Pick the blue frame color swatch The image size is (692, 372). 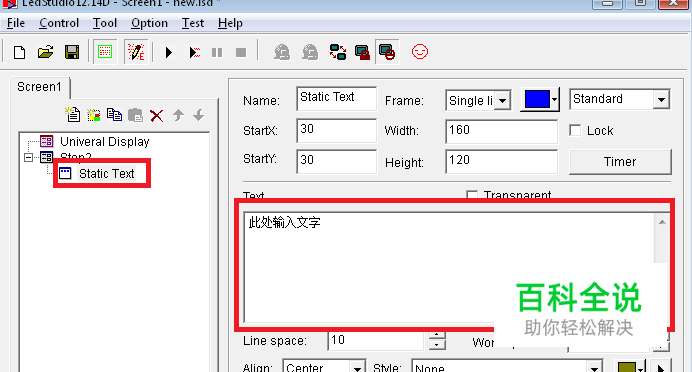pyautogui.click(x=537, y=100)
